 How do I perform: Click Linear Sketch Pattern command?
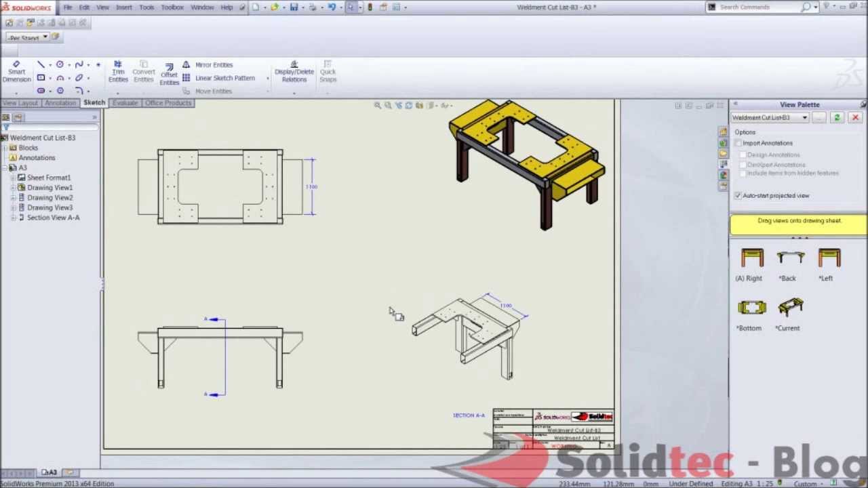[x=218, y=78]
